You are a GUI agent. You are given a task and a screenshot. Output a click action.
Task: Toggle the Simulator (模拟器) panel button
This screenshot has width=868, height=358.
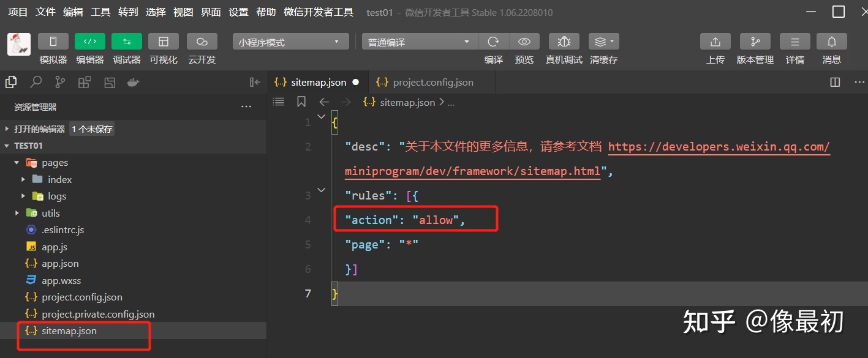point(53,42)
